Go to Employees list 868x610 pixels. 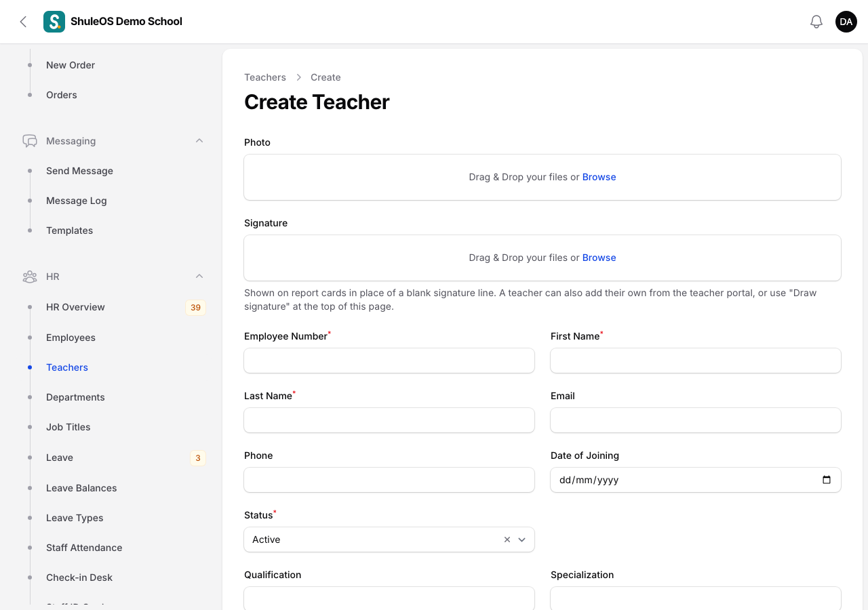coord(71,338)
